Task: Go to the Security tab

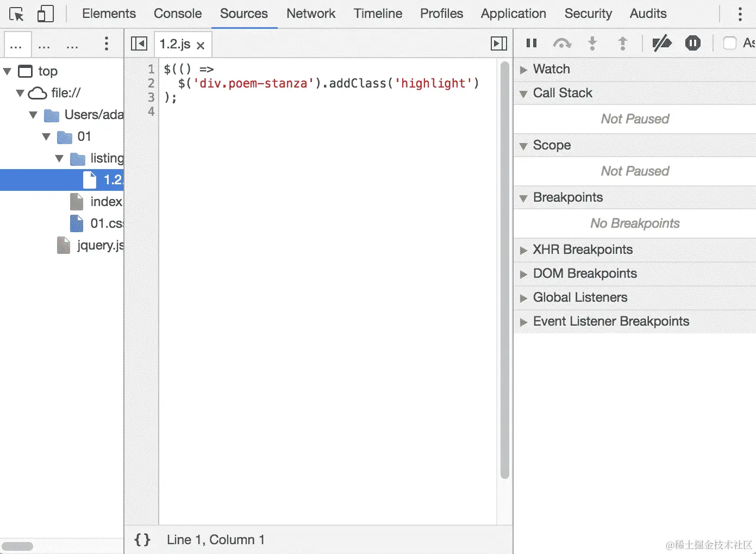Action: pyautogui.click(x=588, y=14)
